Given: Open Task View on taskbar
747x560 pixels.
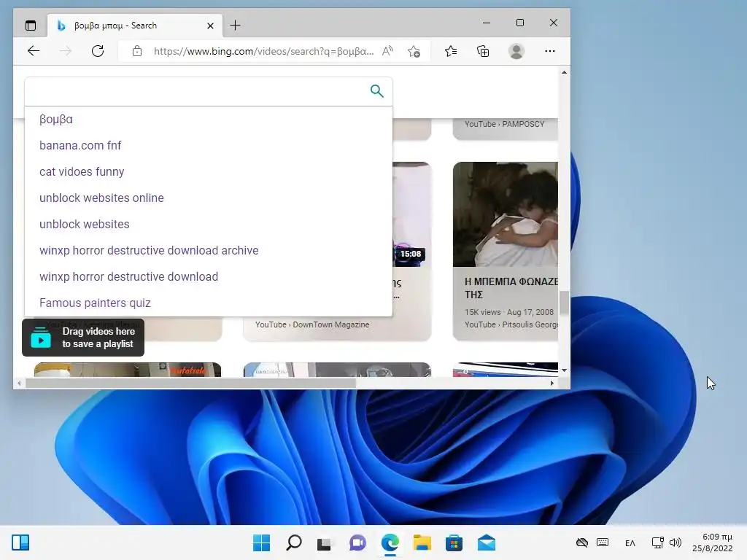Looking at the screenshot, I should tap(325, 542).
